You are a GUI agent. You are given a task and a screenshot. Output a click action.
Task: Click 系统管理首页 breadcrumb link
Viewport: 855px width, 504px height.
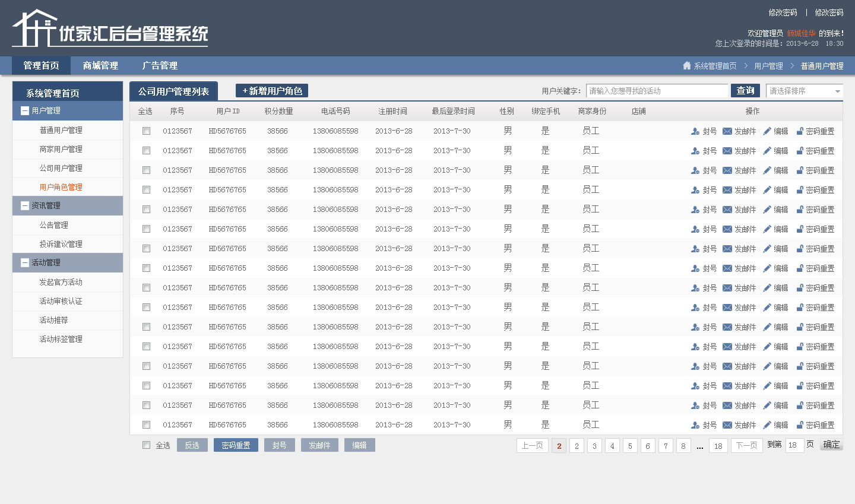[x=715, y=66]
